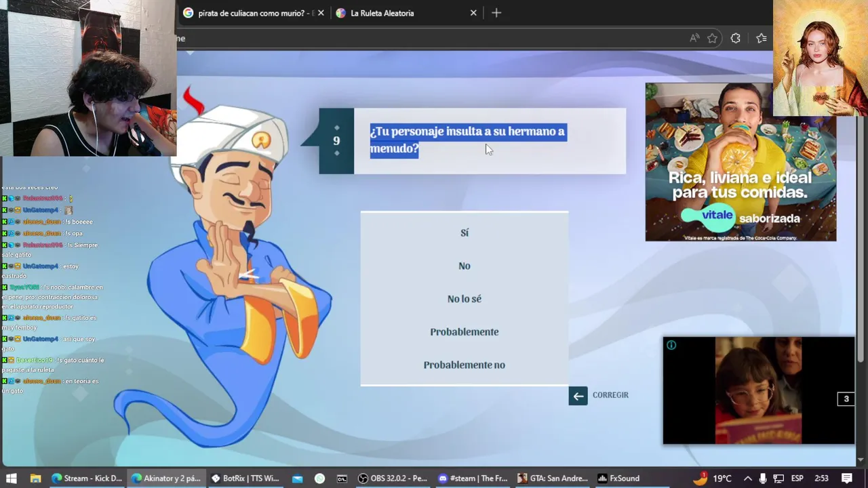Open the Windows notification center icon
This screenshot has width=868, height=488.
pyautogui.click(x=847, y=478)
